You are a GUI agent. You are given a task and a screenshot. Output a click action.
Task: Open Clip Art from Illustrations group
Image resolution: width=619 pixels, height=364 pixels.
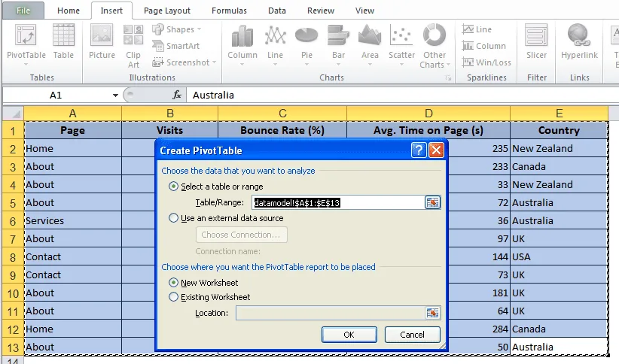pos(133,46)
